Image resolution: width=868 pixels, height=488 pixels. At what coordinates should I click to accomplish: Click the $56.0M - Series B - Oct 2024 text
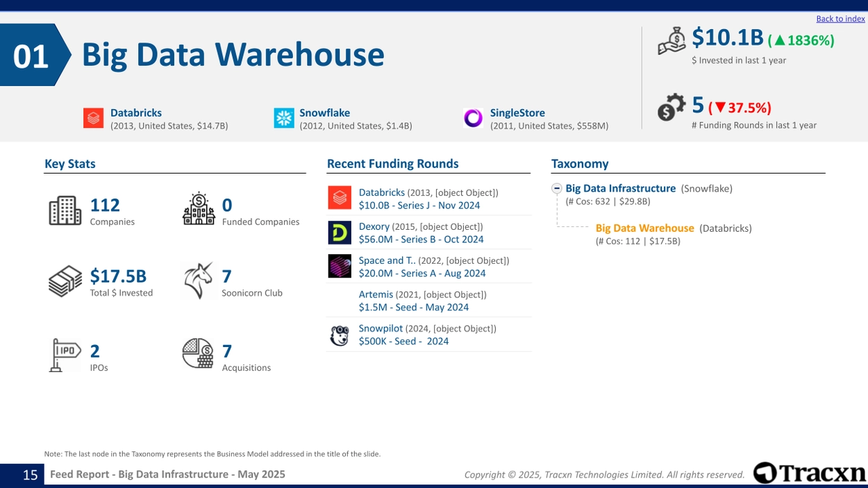(422, 239)
